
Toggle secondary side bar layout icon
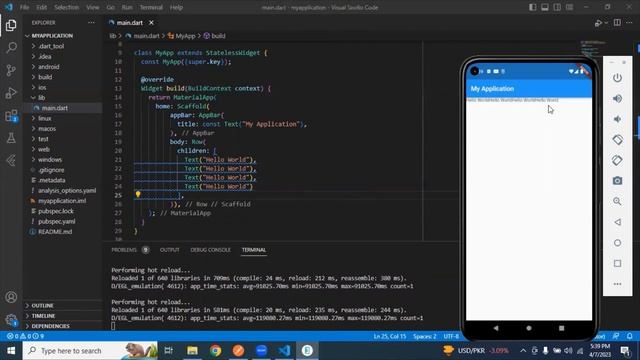click(557, 7)
